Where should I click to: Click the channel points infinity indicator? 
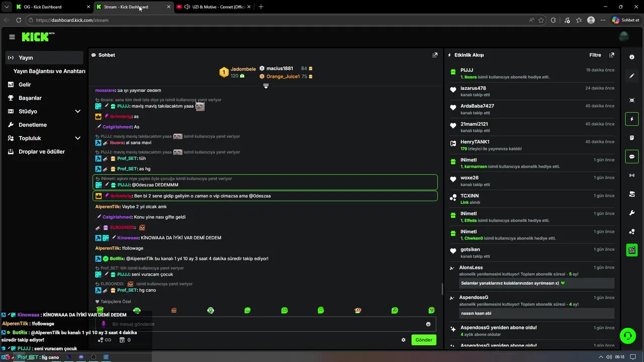pos(104,340)
